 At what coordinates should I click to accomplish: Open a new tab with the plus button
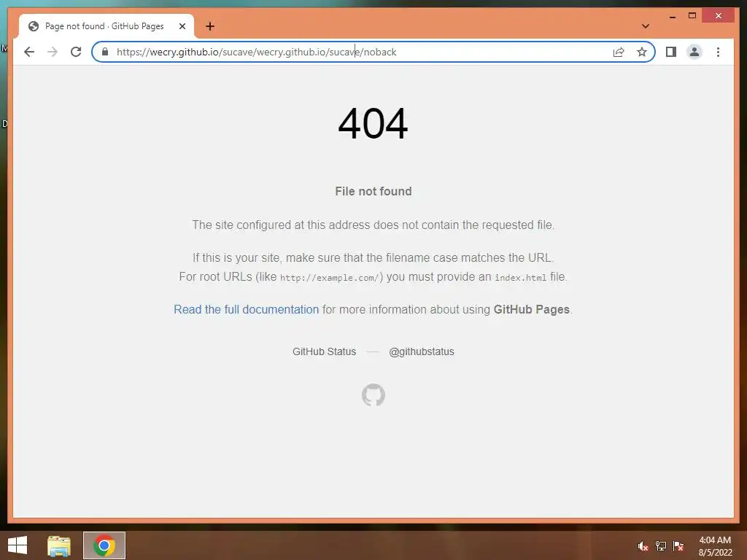pos(210,26)
